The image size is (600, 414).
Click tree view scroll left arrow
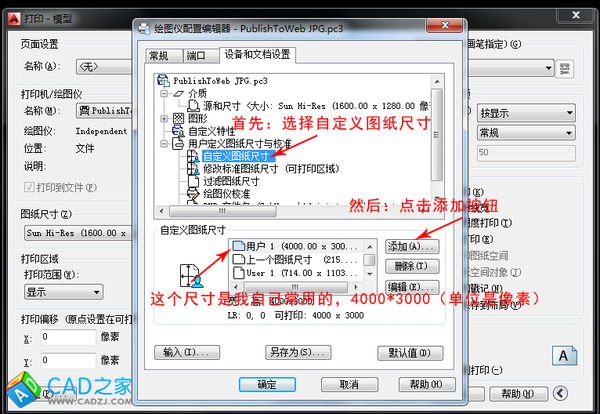tap(161, 211)
